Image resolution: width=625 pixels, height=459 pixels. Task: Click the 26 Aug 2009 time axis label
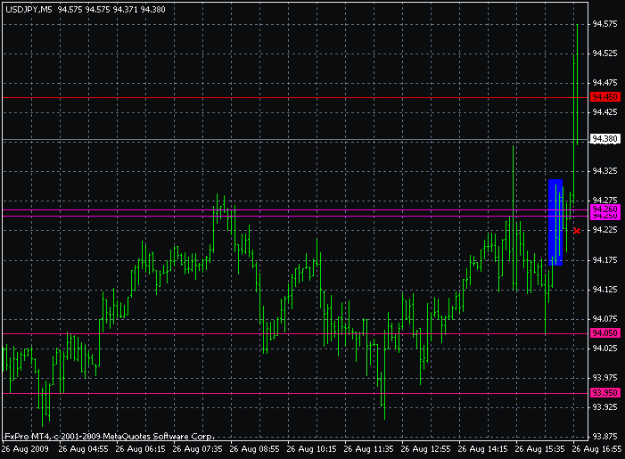[26, 449]
